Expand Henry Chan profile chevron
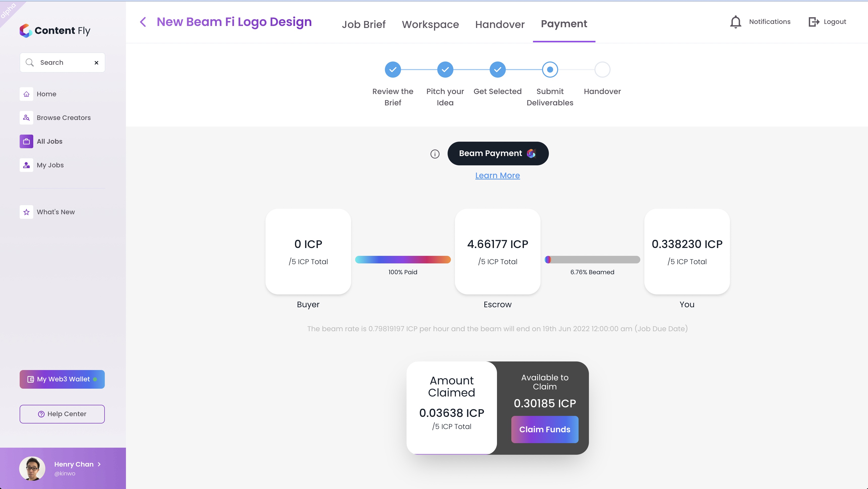The height and width of the screenshot is (489, 868). coord(99,464)
